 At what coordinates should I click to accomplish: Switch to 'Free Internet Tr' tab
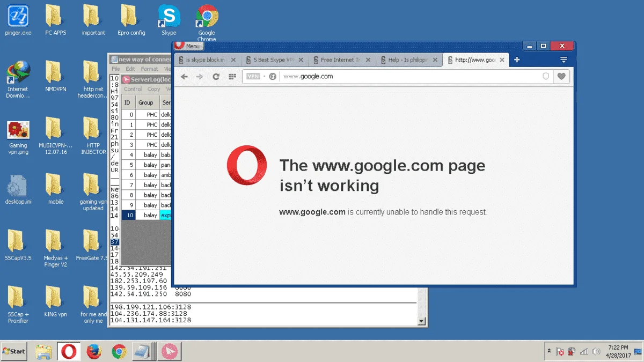(342, 60)
